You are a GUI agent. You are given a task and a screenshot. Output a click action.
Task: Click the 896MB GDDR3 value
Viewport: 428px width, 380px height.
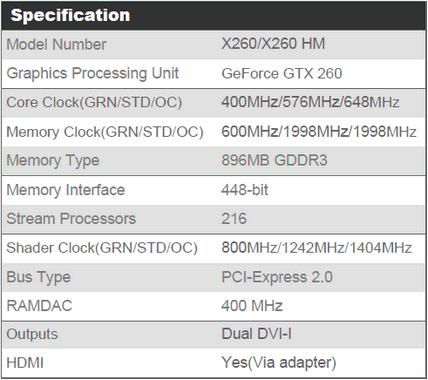tap(274, 160)
